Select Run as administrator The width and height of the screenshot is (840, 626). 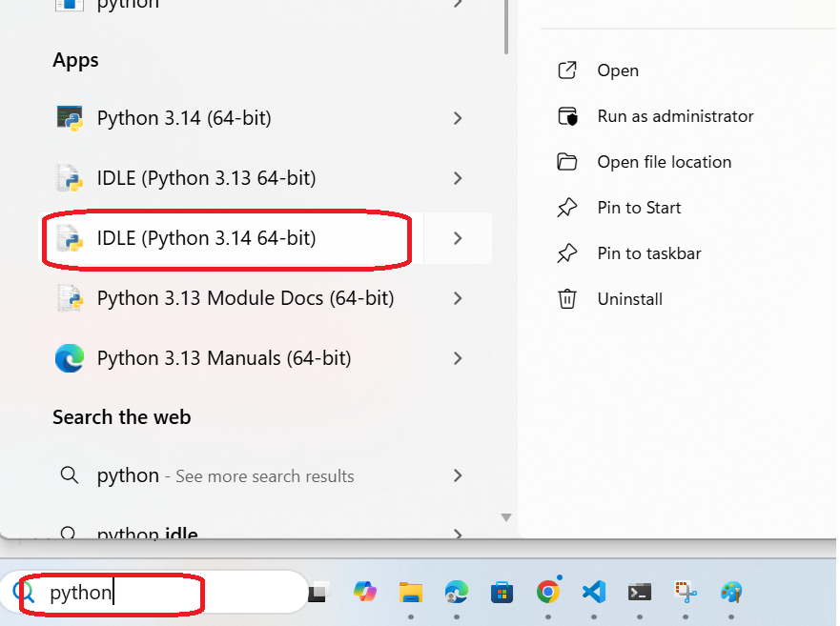coord(674,116)
